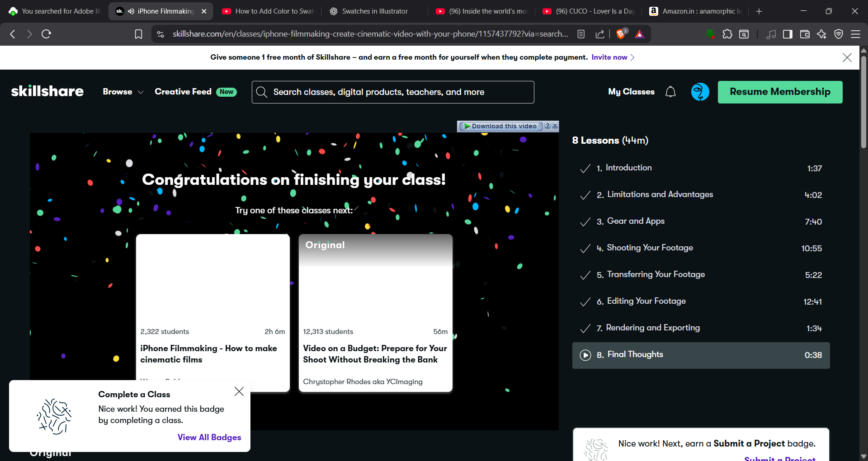Reload the Skillshare page

46,34
